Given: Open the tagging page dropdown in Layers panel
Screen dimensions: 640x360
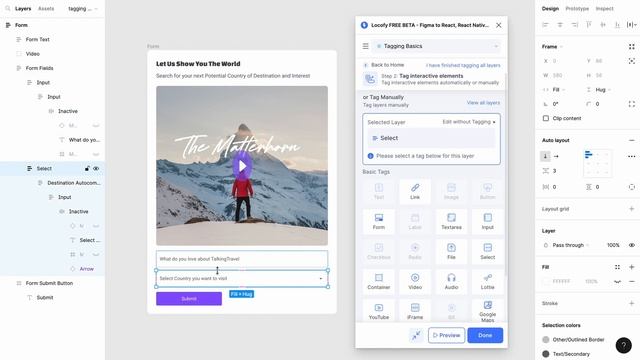Looking at the screenshot, I should click(83, 9).
